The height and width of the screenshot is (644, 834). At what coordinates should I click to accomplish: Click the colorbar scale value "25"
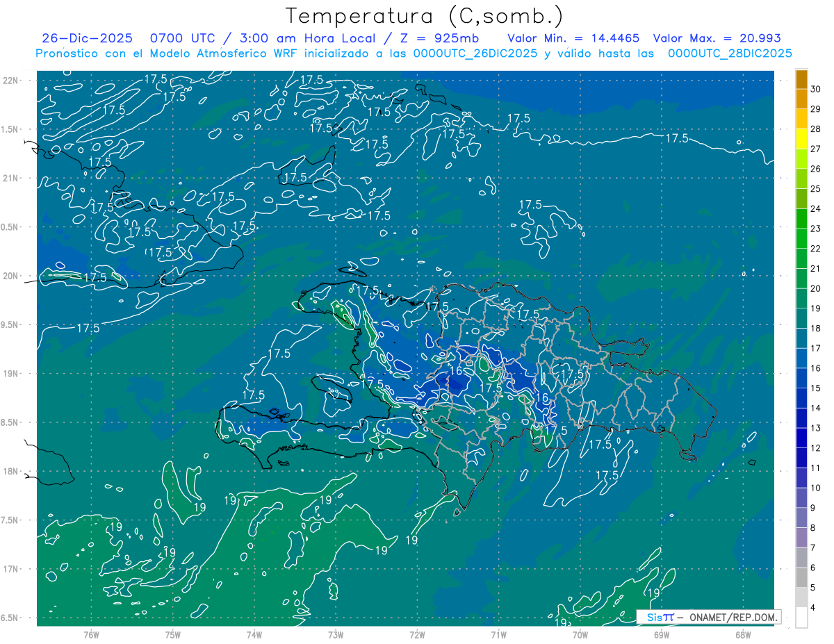(x=816, y=189)
